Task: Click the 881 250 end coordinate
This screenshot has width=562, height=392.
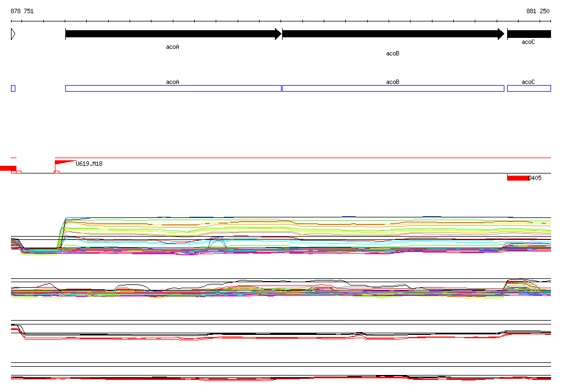Action: tap(538, 11)
